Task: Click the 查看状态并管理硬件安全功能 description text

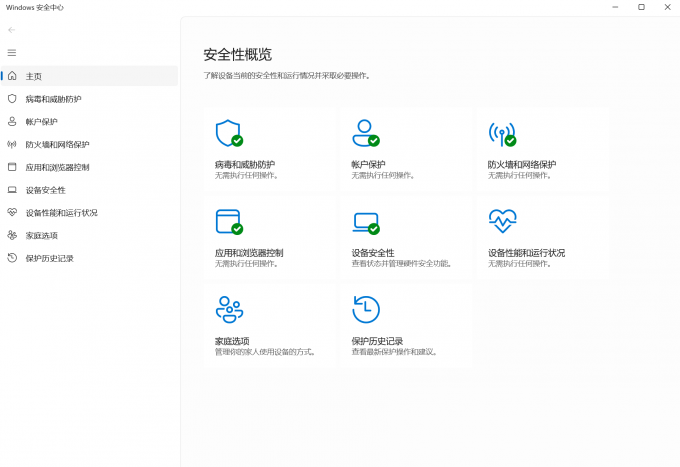Action: (402, 264)
